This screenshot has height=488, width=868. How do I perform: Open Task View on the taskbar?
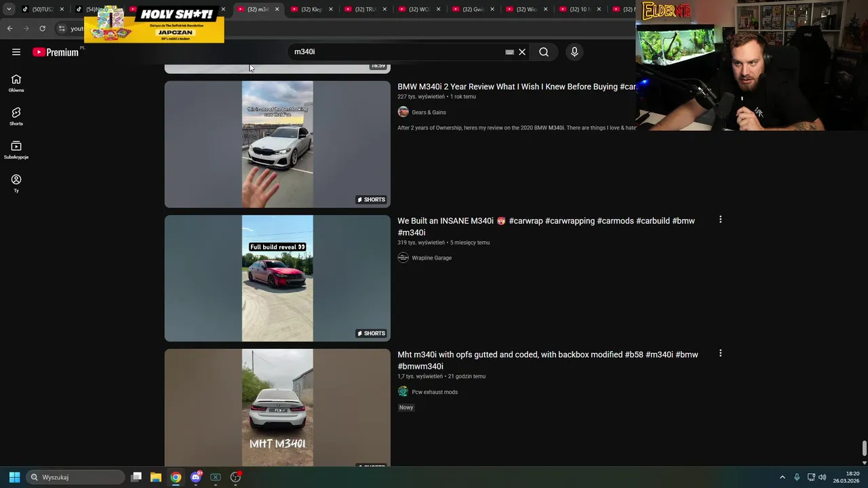(x=136, y=477)
